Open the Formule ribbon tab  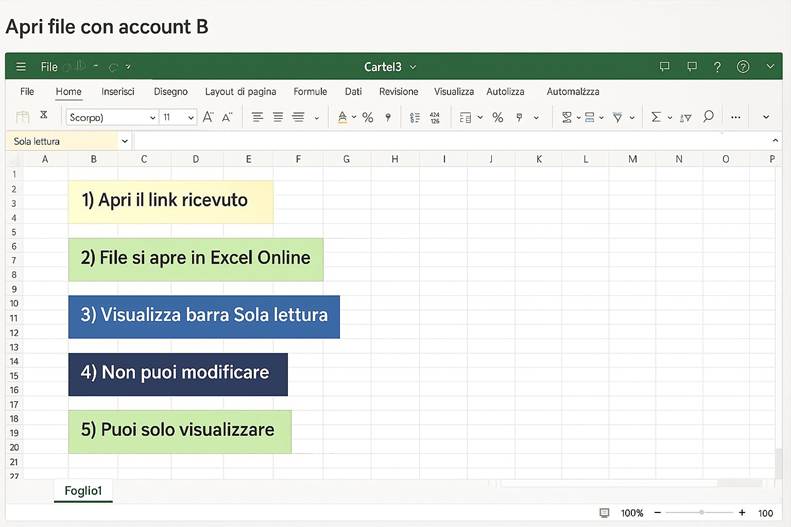click(x=310, y=92)
